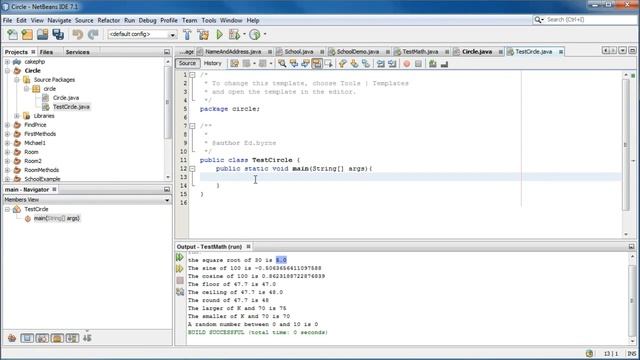
Task: Click the Uncomment icon in editor toolbar
Action: (444, 64)
